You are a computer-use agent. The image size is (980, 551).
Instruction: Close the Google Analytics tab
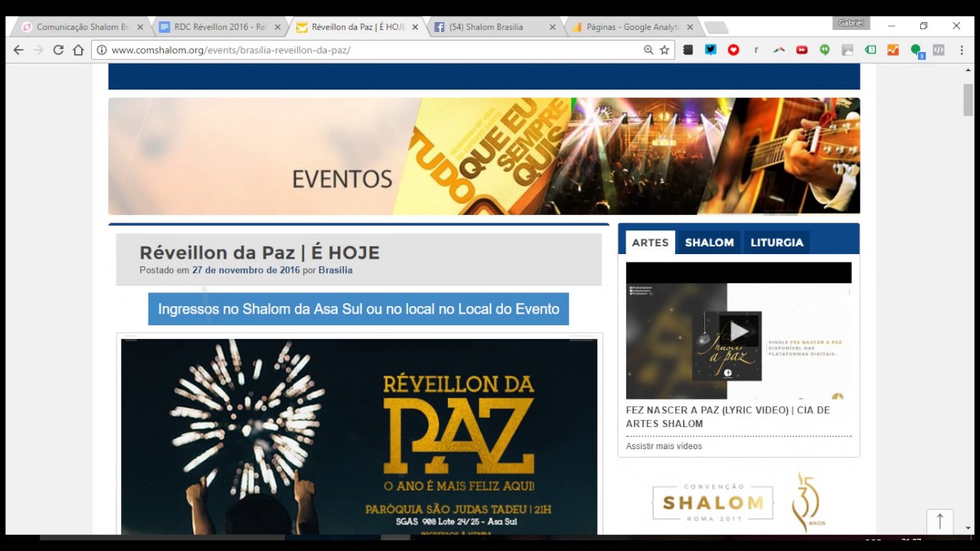click(690, 27)
